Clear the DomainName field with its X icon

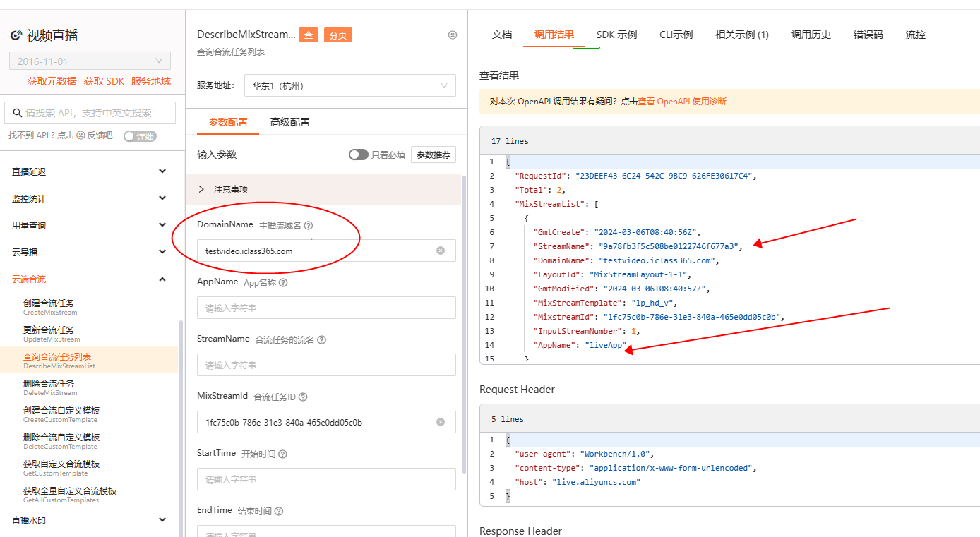coord(441,251)
